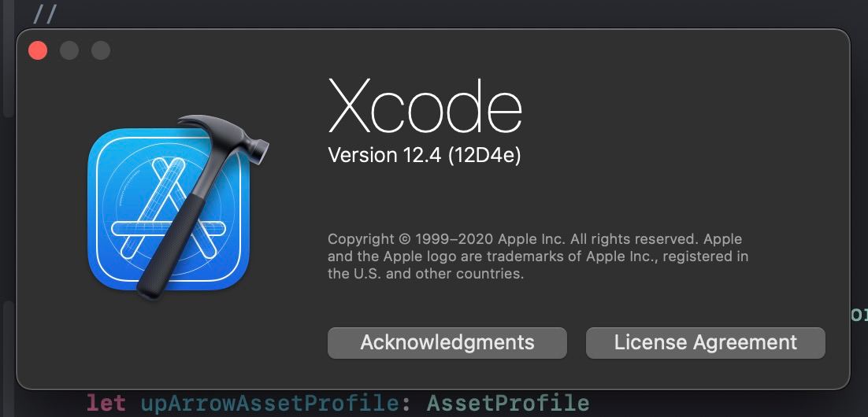Image resolution: width=868 pixels, height=417 pixels.
Task: Click the grayed-out minimize window button
Action: pyautogui.click(x=69, y=51)
